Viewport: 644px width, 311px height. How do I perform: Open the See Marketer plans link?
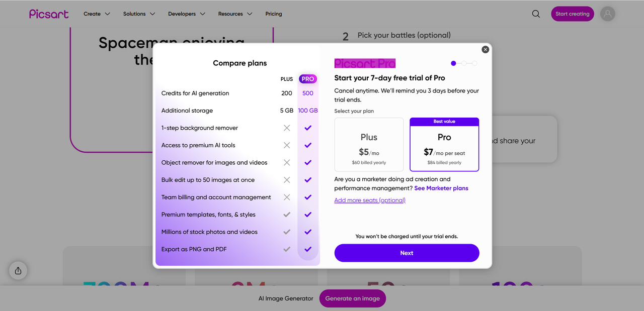tap(441, 188)
